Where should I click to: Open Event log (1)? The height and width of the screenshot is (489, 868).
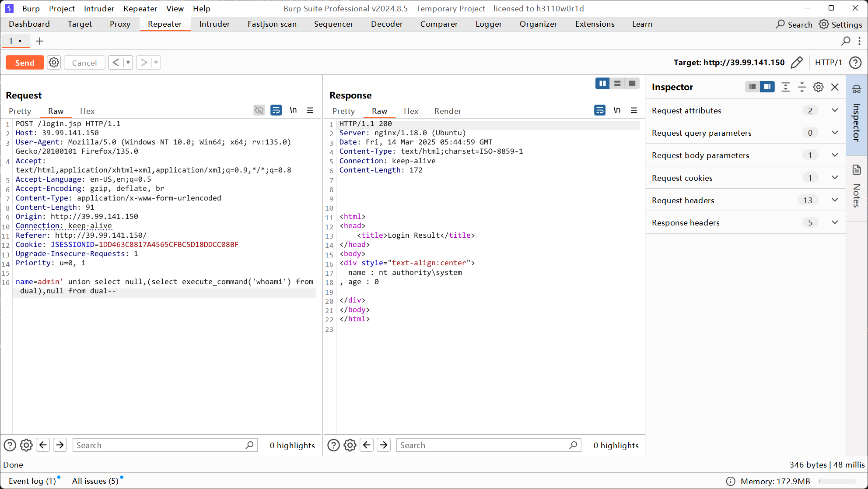(32, 481)
